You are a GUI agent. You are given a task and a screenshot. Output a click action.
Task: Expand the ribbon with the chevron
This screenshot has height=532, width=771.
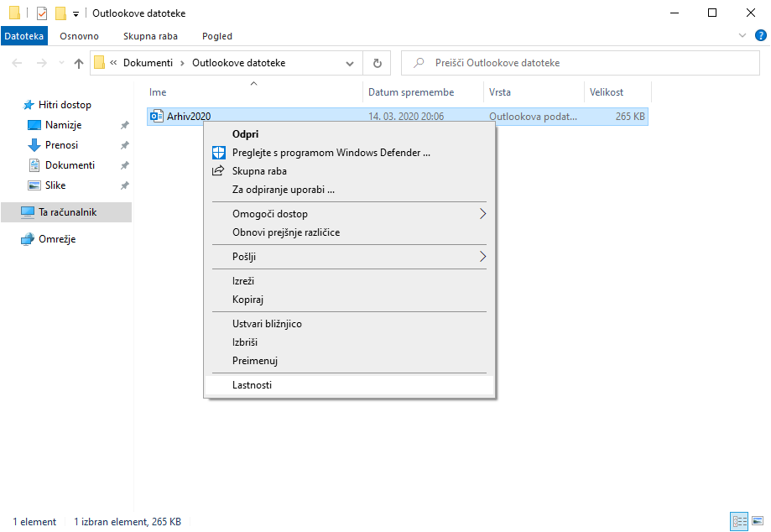point(742,35)
